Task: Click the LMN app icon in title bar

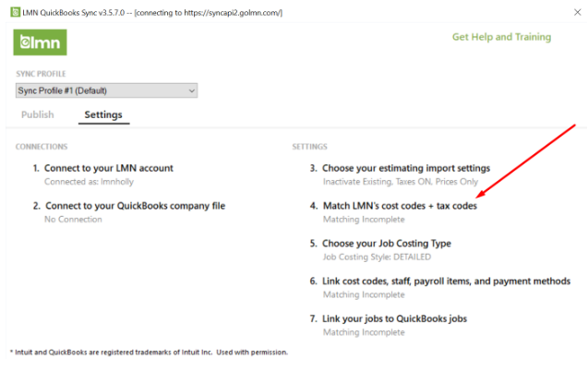Action: (16, 12)
